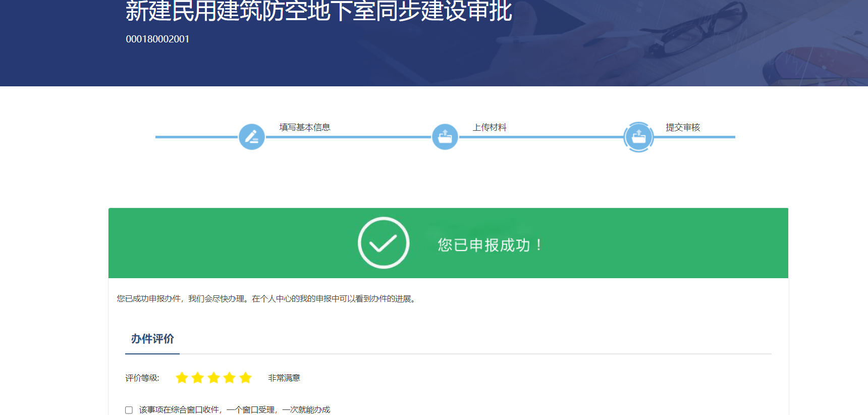The image size is (868, 415).
Task: Click the pencil icon for 填写基本信息 step
Action: coord(251,137)
